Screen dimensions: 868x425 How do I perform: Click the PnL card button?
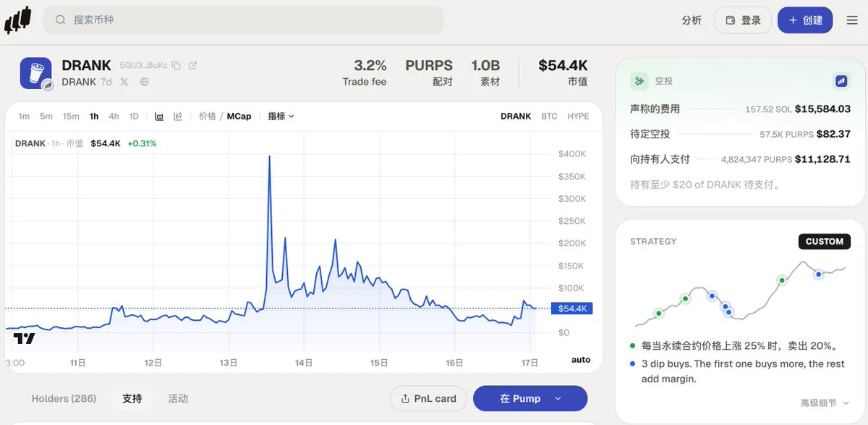tap(428, 398)
